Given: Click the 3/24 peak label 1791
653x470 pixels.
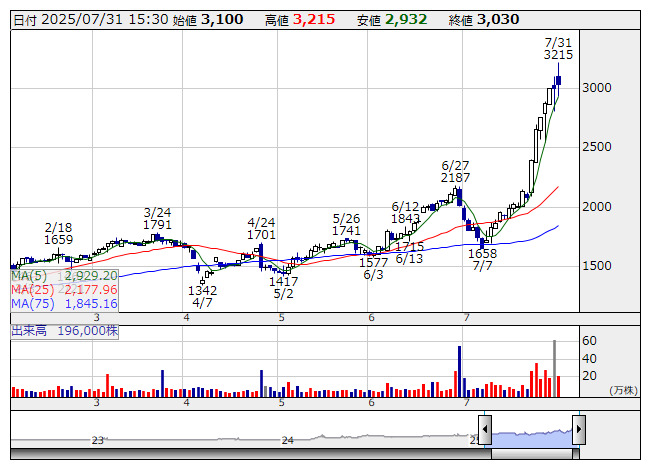Looking at the screenshot, I should coord(158,225).
